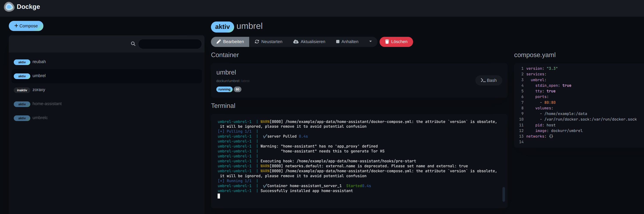Click the Terminal section heading

pyautogui.click(x=223, y=106)
